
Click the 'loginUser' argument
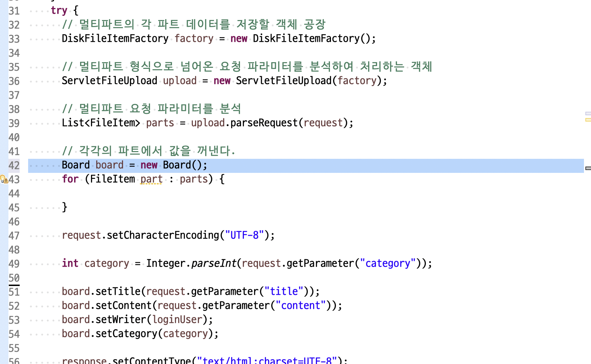pyautogui.click(x=177, y=319)
